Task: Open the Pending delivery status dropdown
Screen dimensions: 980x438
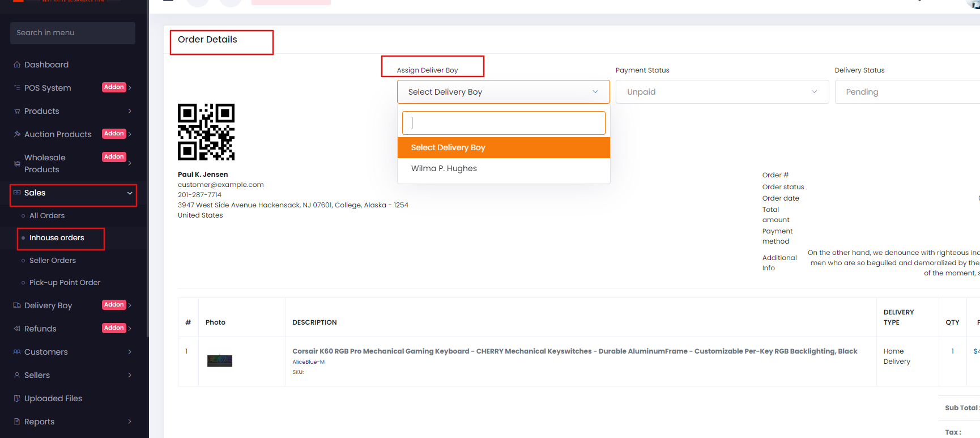Action: click(x=907, y=92)
